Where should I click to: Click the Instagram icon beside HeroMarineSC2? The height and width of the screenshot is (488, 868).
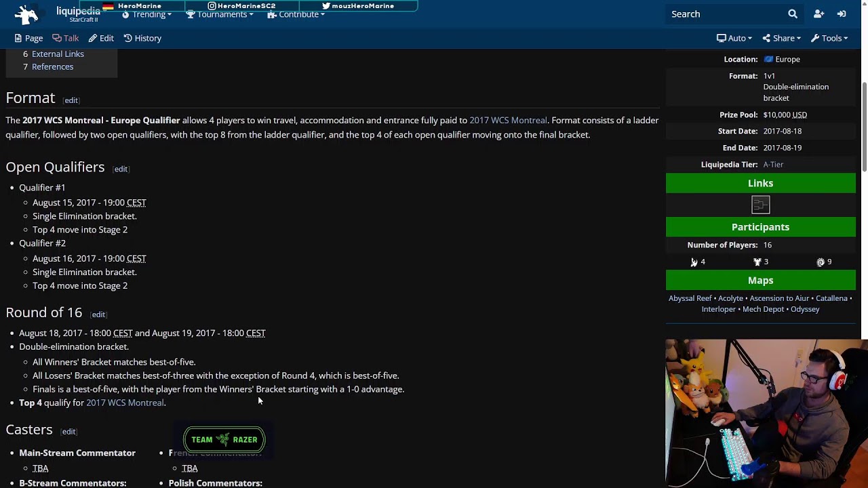212,6
